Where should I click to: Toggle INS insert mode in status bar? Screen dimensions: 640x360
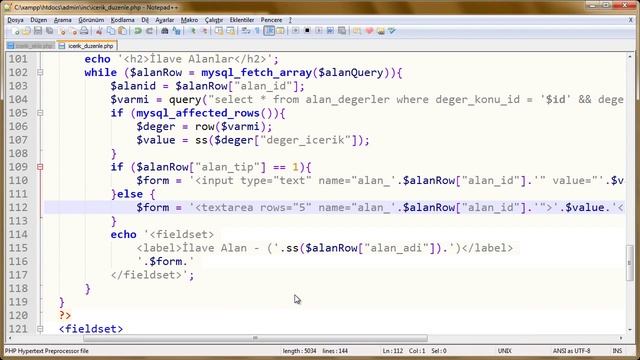pos(617,351)
